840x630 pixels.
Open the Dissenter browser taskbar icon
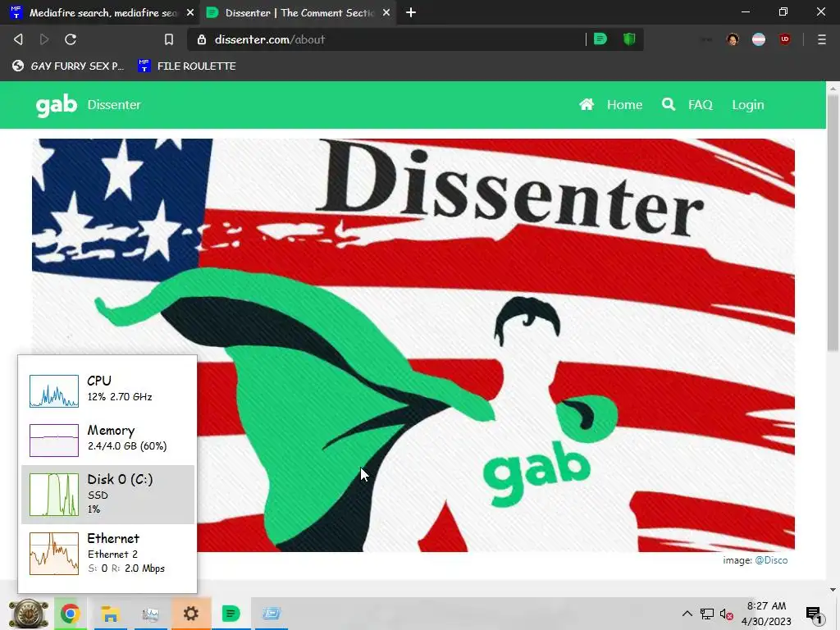[x=231, y=614]
